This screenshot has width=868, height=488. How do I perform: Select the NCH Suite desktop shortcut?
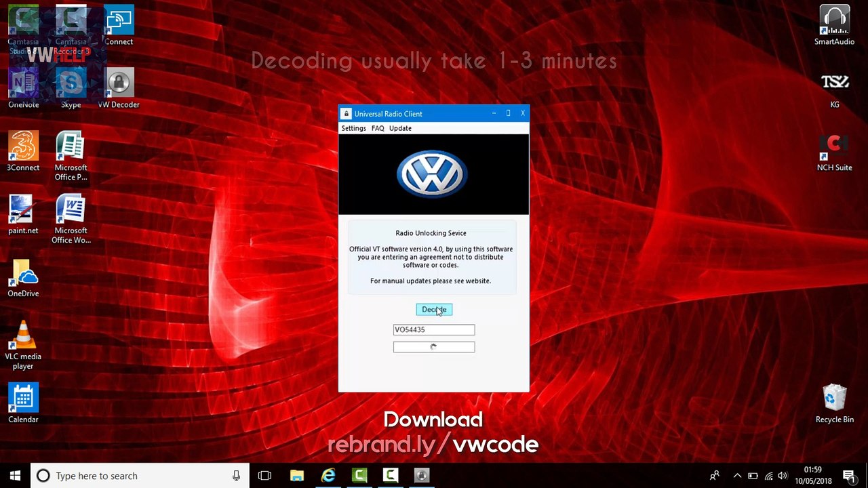834,151
